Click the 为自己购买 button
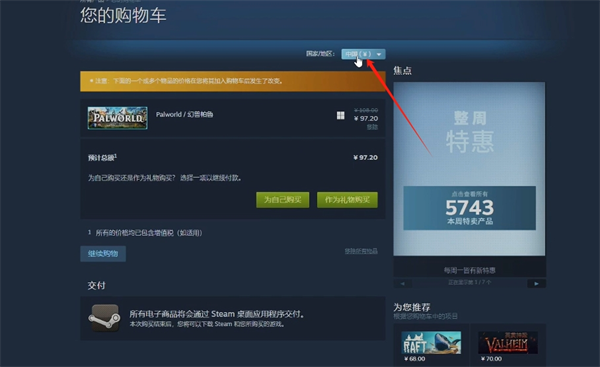 point(282,200)
